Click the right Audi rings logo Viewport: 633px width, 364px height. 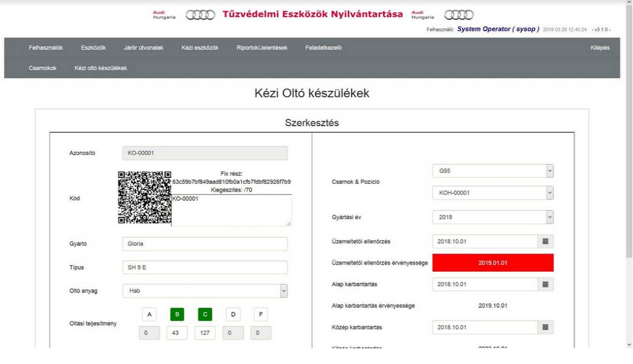pos(459,15)
